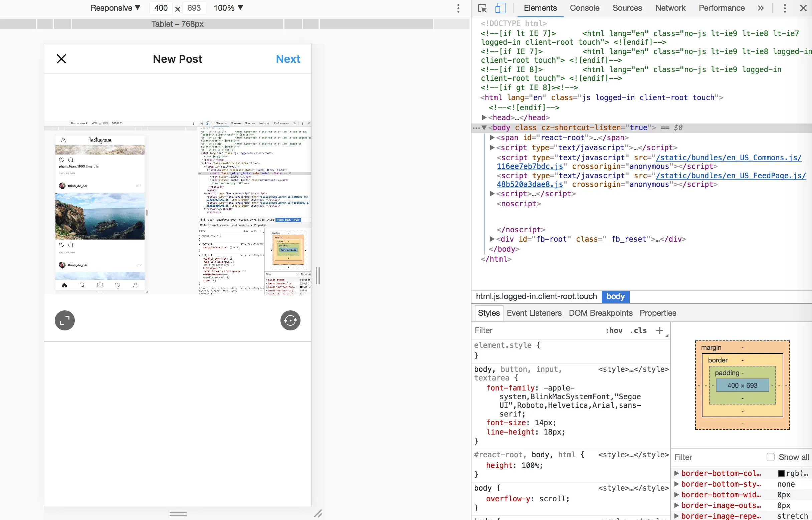Expand the span react-root node
Image resolution: width=812 pixels, height=520 pixels.
492,138
